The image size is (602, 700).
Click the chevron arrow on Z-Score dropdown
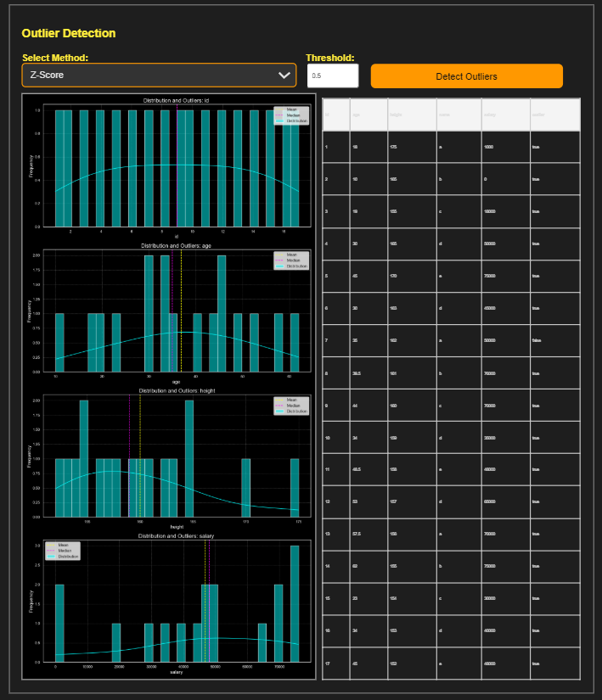tap(284, 76)
